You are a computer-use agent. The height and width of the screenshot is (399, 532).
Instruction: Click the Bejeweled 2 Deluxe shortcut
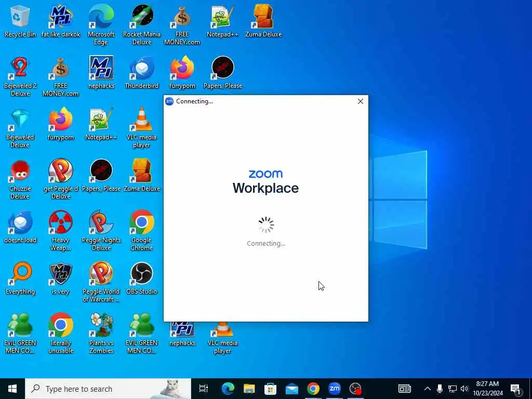coord(20,76)
